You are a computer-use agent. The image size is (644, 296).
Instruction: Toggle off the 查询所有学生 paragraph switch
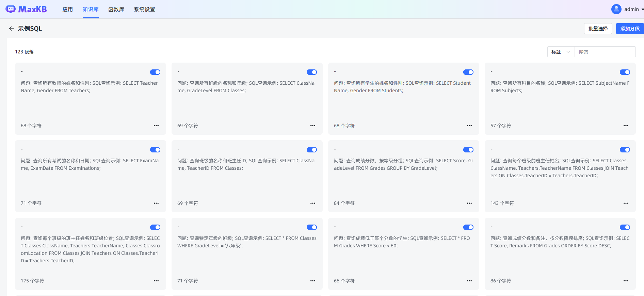pos(468,72)
